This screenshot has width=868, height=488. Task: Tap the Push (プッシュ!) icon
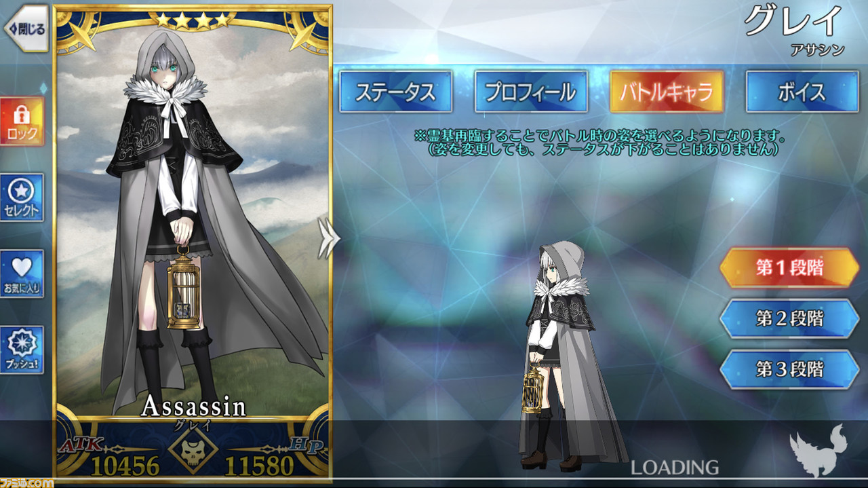coord(22,350)
